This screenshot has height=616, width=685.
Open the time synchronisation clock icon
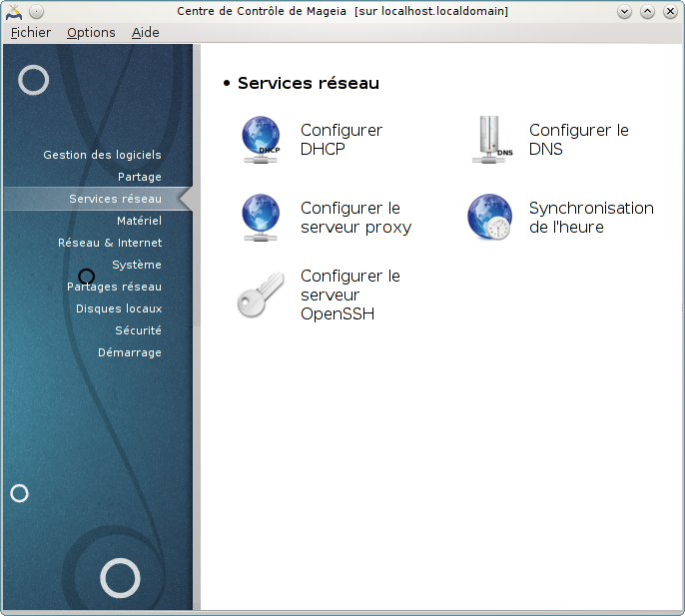489,217
